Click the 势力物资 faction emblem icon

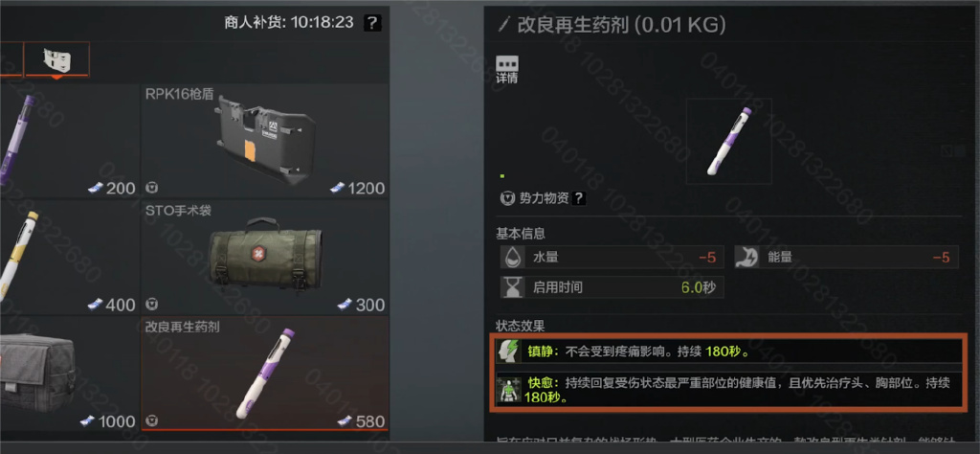(x=507, y=198)
